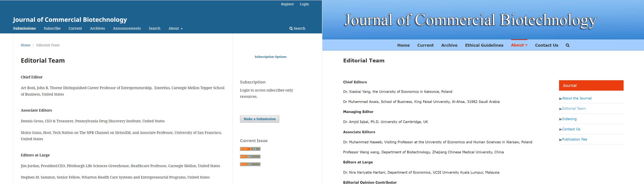Click Contact Us in right navbar
The width and height of the screenshot is (644, 184).
click(546, 45)
